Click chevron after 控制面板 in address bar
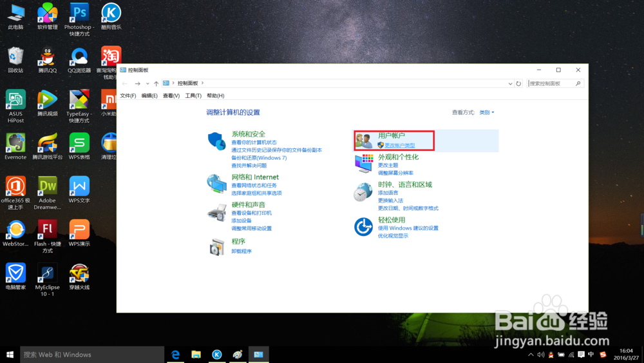This screenshot has height=363, width=644. [202, 83]
